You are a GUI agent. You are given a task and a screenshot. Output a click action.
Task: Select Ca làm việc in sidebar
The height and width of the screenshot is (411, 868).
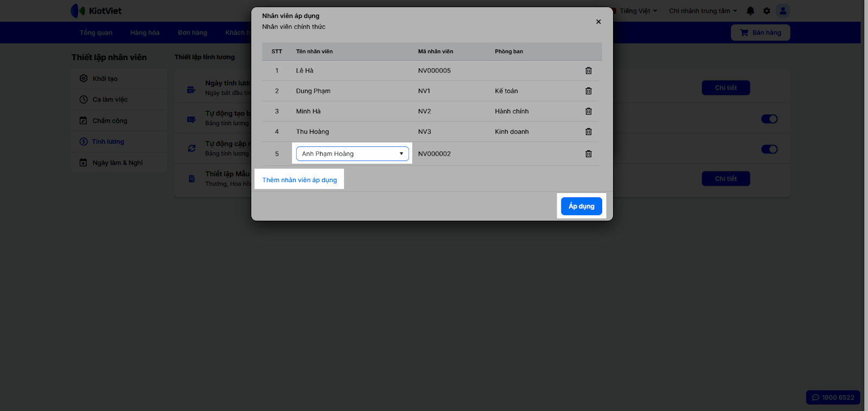[119, 100]
